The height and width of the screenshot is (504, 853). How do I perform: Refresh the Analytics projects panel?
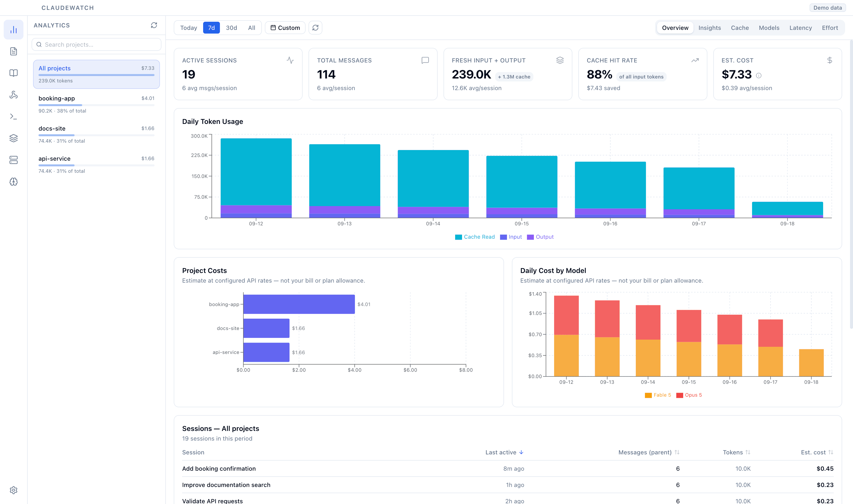pos(154,25)
